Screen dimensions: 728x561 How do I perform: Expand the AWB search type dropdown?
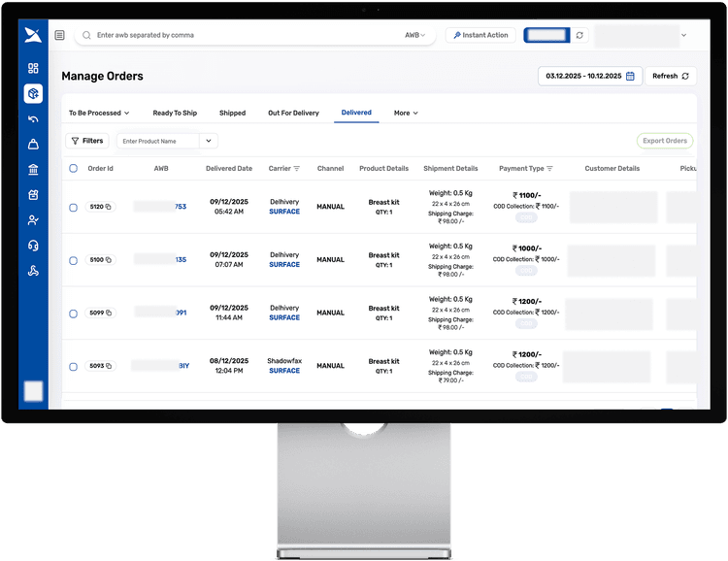414,35
